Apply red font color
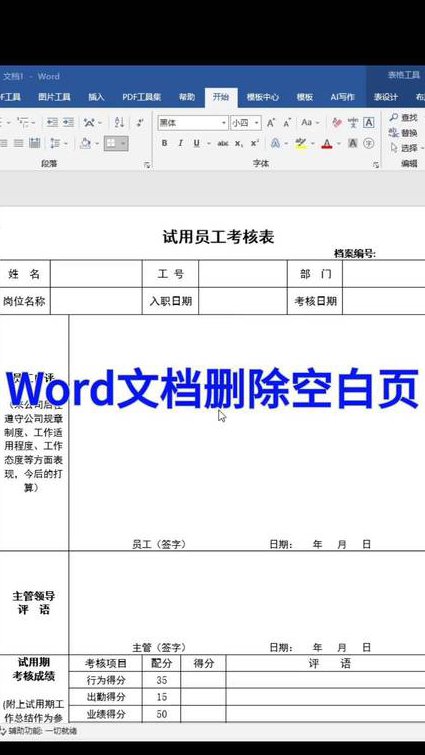The height and width of the screenshot is (755, 425). 327,143
